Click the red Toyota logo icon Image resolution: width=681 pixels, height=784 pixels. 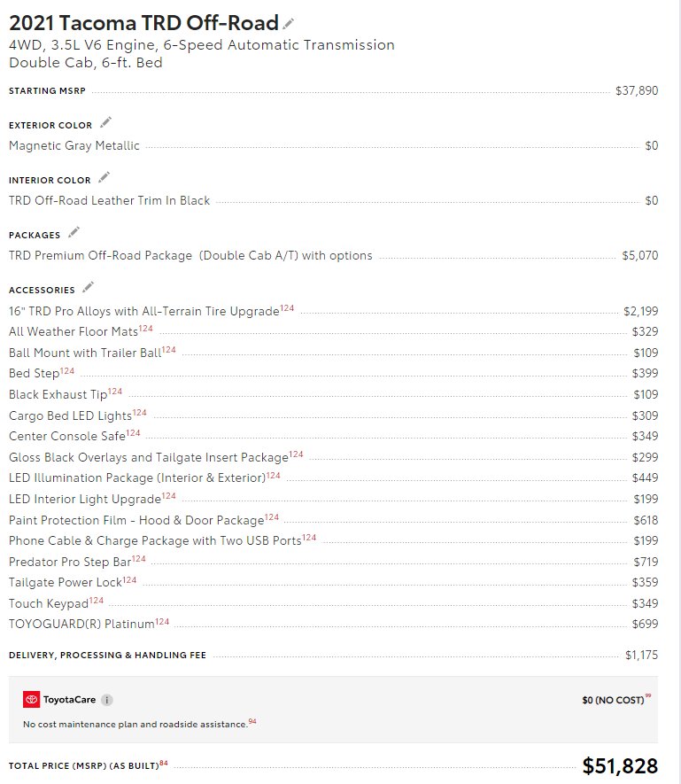click(x=31, y=699)
